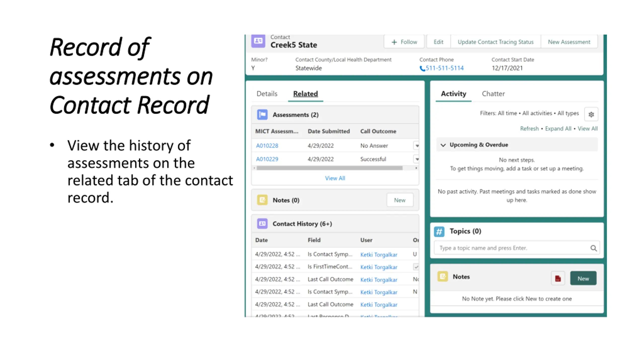Open activity filter settings gear
The width and height of the screenshot is (644, 362).
point(591,114)
